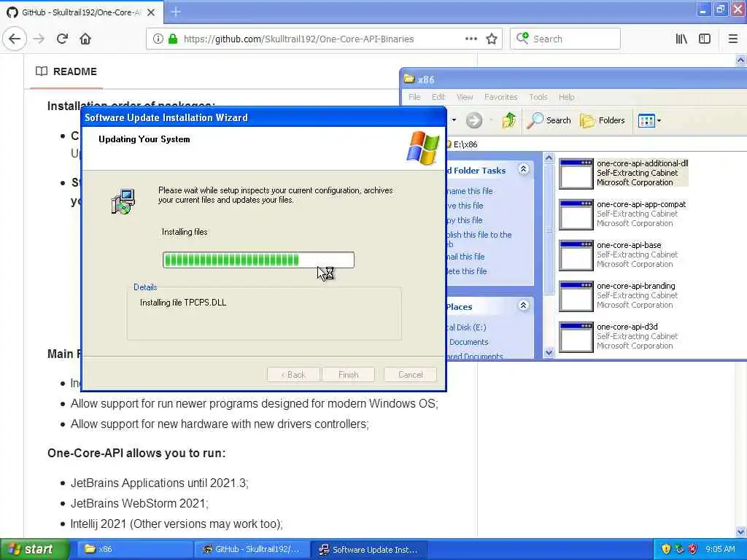Image resolution: width=747 pixels, height=560 pixels.
Task: Click E-mail this file link
Action: pos(465,257)
